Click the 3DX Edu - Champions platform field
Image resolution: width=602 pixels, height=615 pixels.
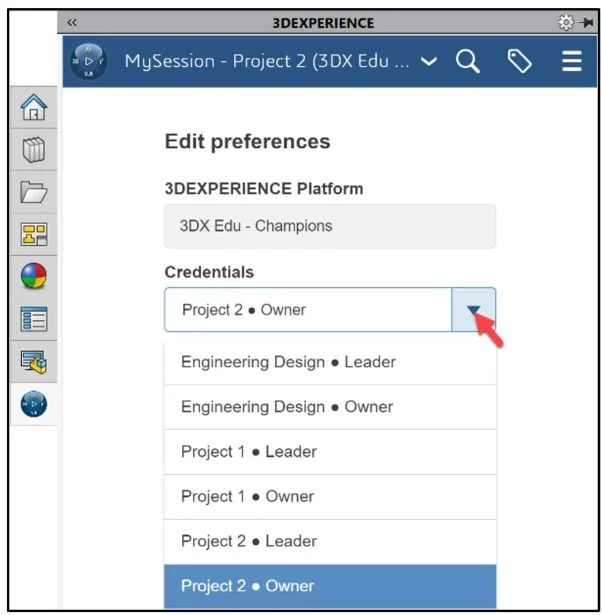pyautogui.click(x=330, y=226)
